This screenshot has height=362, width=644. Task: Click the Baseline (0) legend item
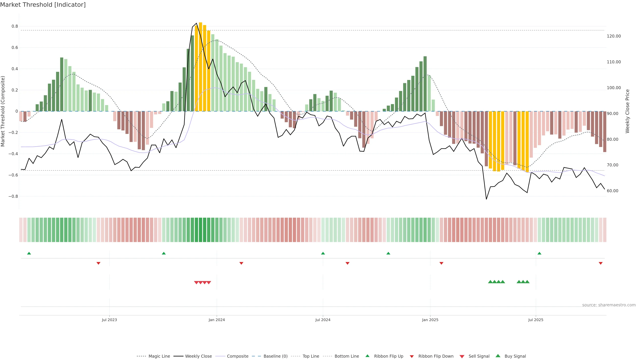[x=275, y=356]
